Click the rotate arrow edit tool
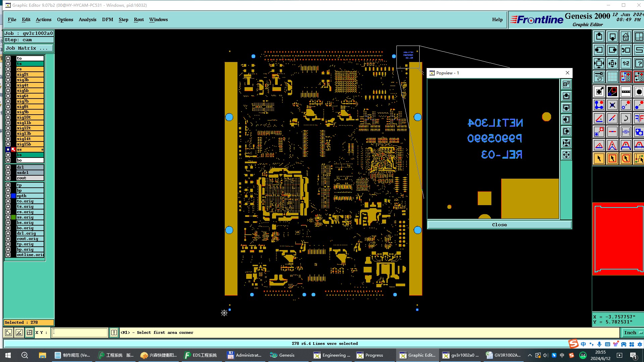The image size is (644, 362). coord(626,118)
